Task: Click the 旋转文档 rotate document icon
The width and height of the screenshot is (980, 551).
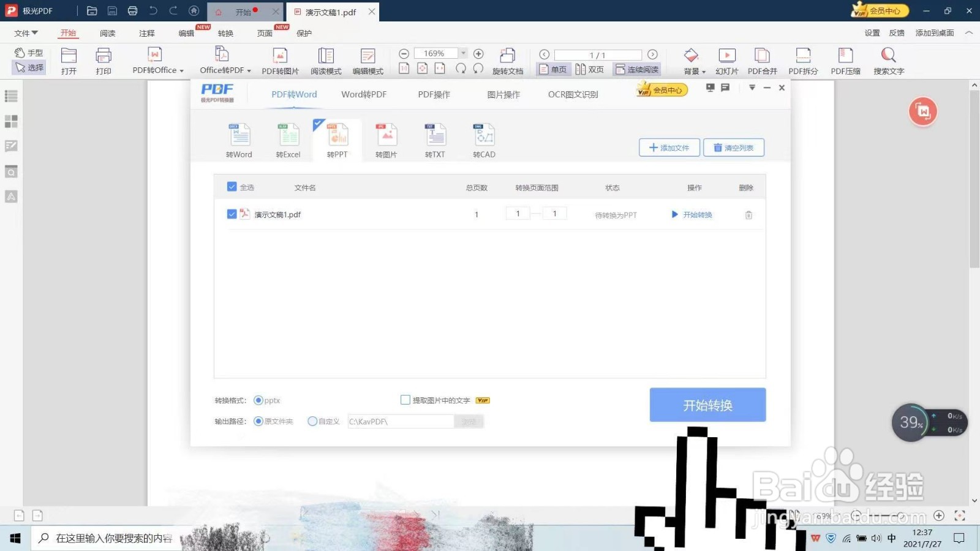Action: (508, 61)
